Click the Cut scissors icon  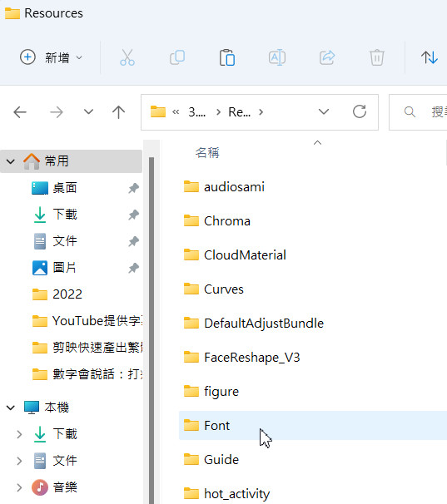(x=127, y=57)
